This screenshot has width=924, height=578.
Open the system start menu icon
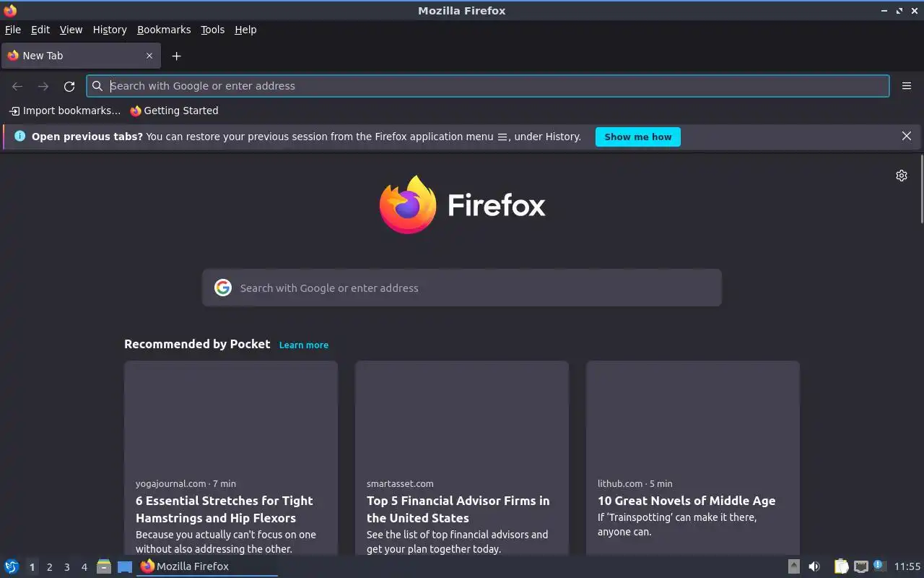[12, 566]
